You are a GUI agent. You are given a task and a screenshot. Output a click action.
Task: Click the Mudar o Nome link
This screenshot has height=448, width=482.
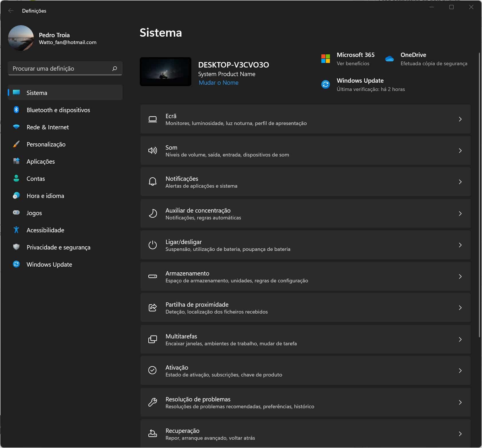point(219,83)
